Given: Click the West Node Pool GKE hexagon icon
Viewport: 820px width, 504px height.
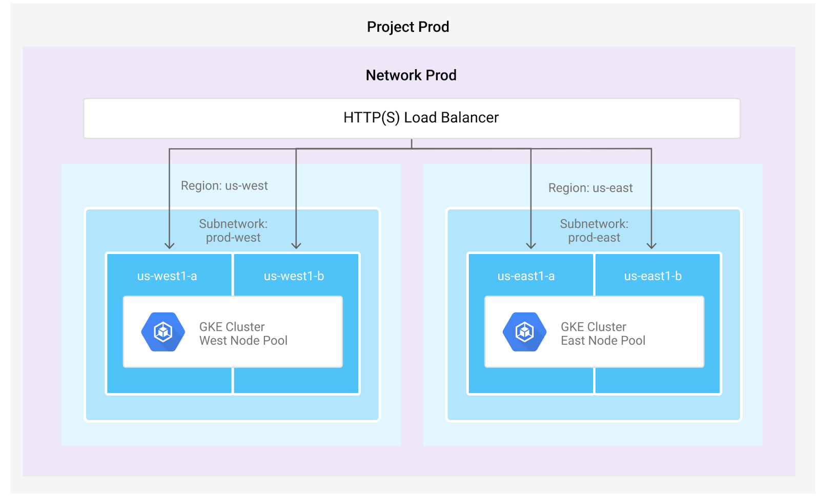Looking at the screenshot, I should (163, 332).
